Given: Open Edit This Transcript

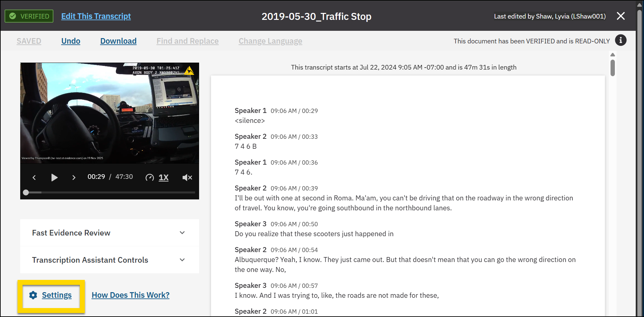Looking at the screenshot, I should (x=96, y=16).
